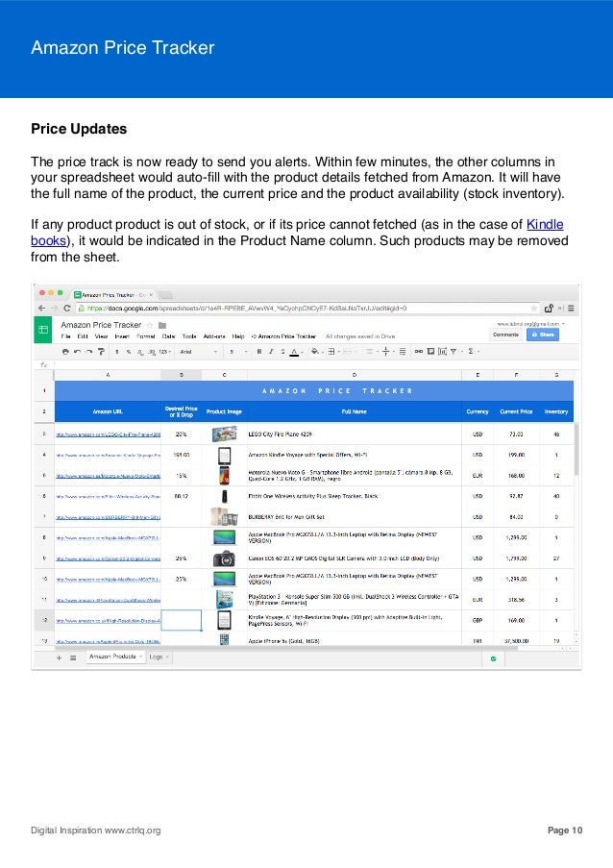Viewport: 613px width, 868px height.
Task: Click the vertical scrollbar of the spreadsheet
Action: (x=576, y=448)
